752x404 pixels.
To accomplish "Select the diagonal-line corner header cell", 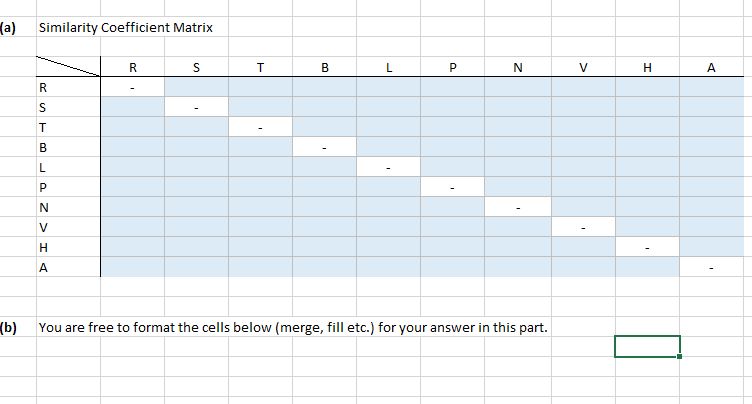I will pos(69,67).
